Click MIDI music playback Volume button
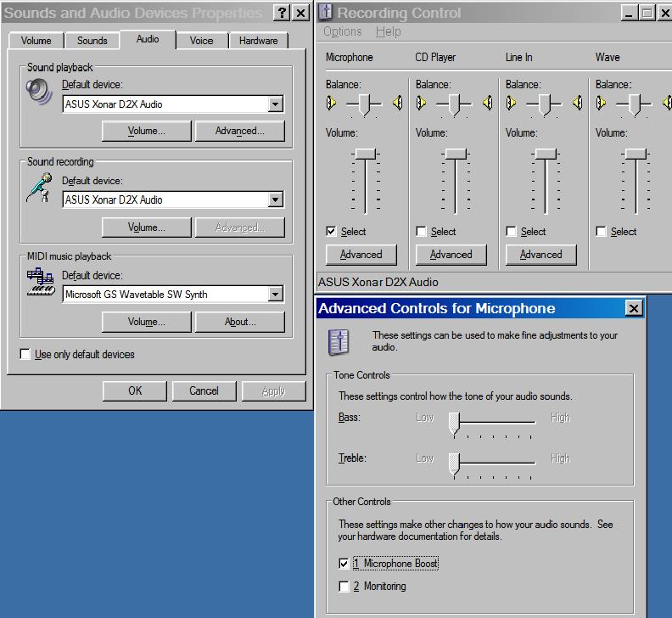Screen dimensions: 672x618 [x=147, y=322]
